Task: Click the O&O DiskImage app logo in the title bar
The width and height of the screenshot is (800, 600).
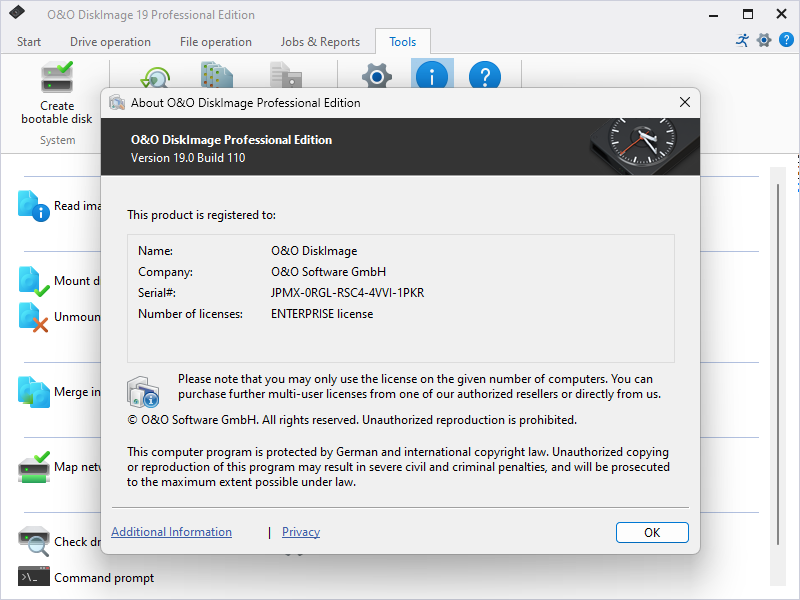Action: pos(17,13)
